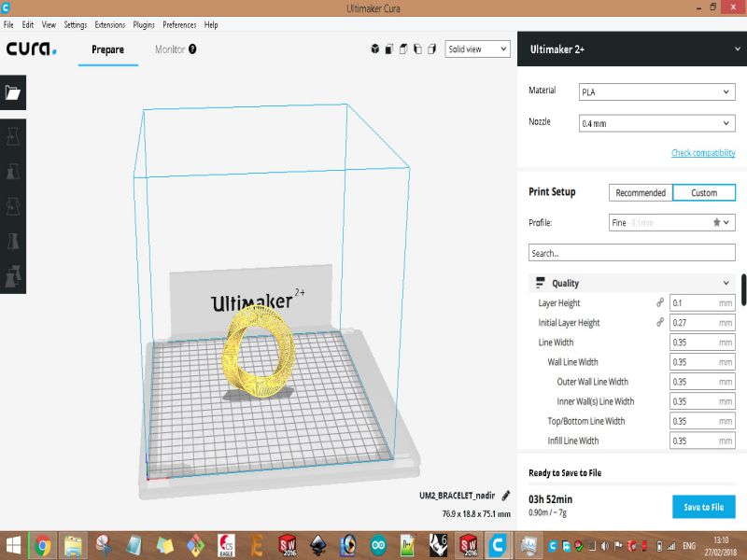Image resolution: width=747 pixels, height=560 pixels.
Task: Select the Per Model Settings tool
Action: click(13, 276)
